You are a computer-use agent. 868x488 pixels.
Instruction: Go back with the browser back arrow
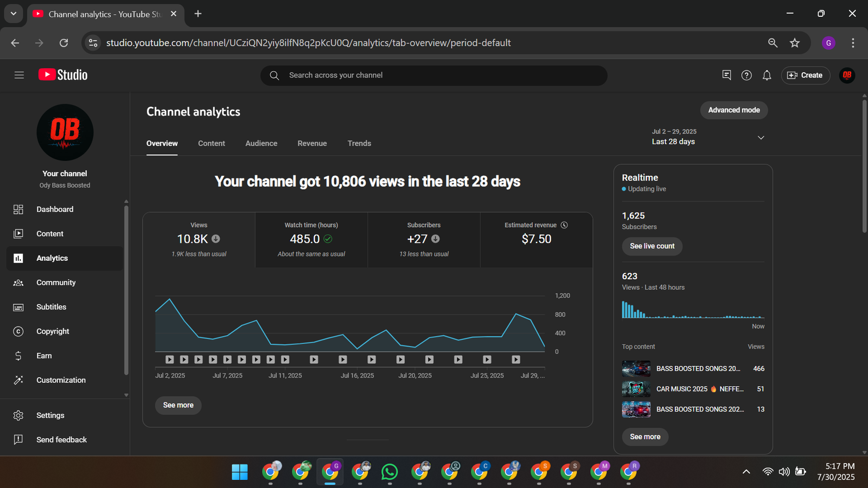point(15,43)
